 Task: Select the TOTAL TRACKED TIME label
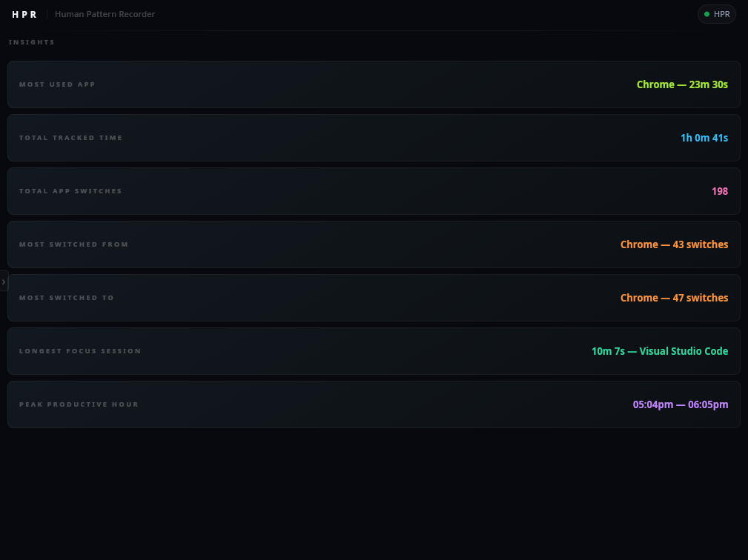70,138
